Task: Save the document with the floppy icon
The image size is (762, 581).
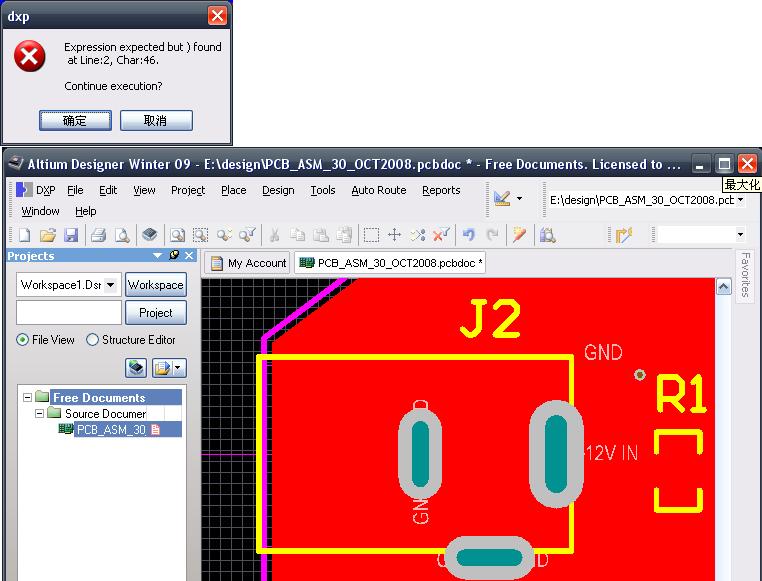Action: coord(71,235)
